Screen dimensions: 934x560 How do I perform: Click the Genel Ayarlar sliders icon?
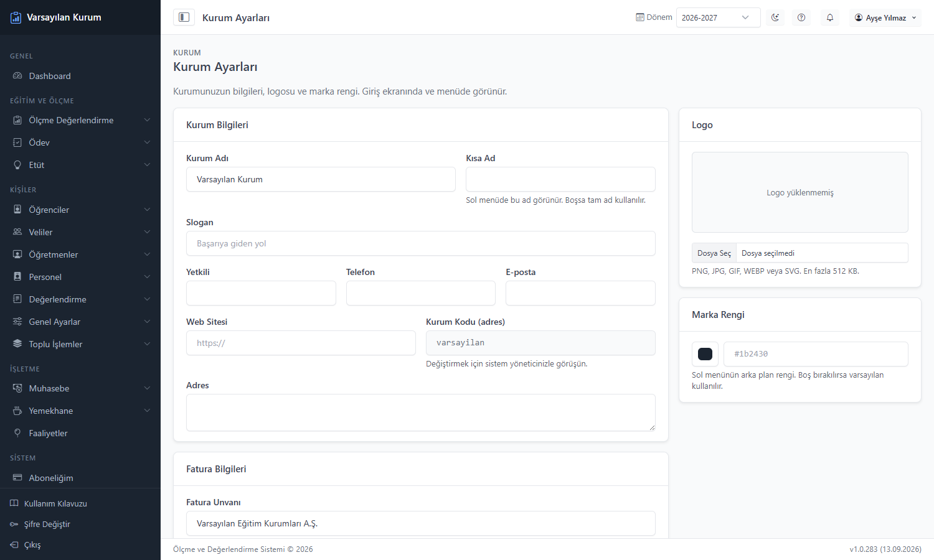pos(17,322)
